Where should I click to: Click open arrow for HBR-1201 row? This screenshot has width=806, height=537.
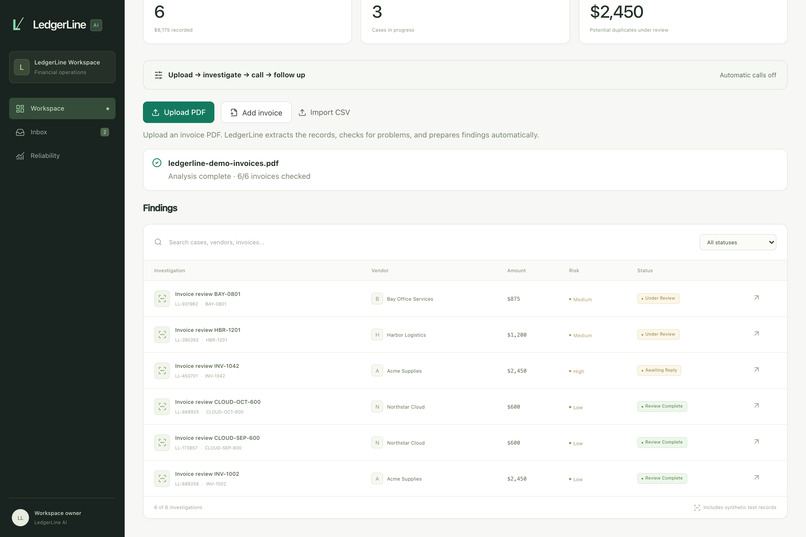point(756,334)
